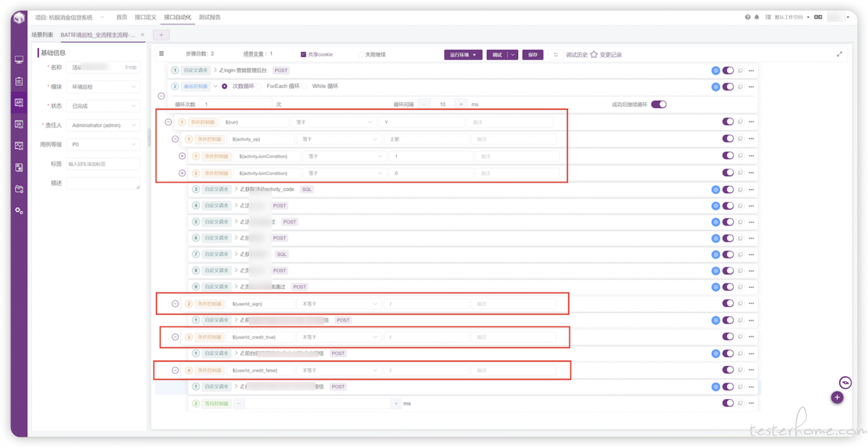This screenshot has width=868, height=448.
Task: Copy the login-营销管理后台 step
Action: 741,70
